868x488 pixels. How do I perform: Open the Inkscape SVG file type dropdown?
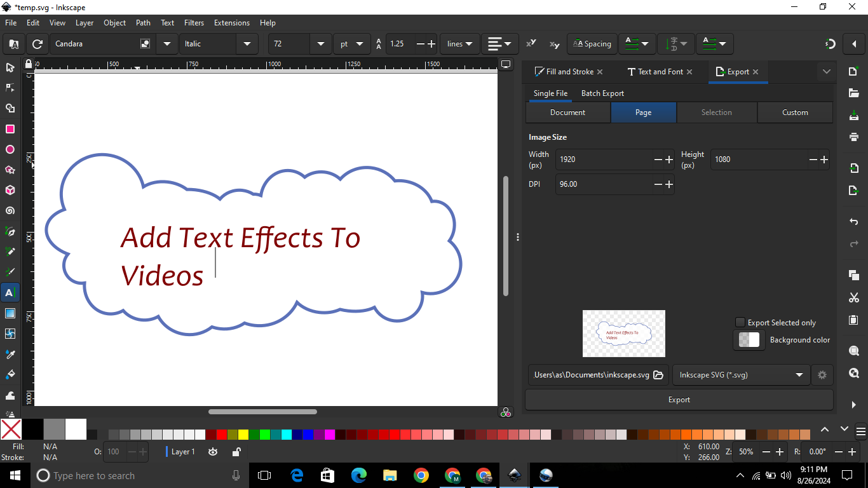741,375
